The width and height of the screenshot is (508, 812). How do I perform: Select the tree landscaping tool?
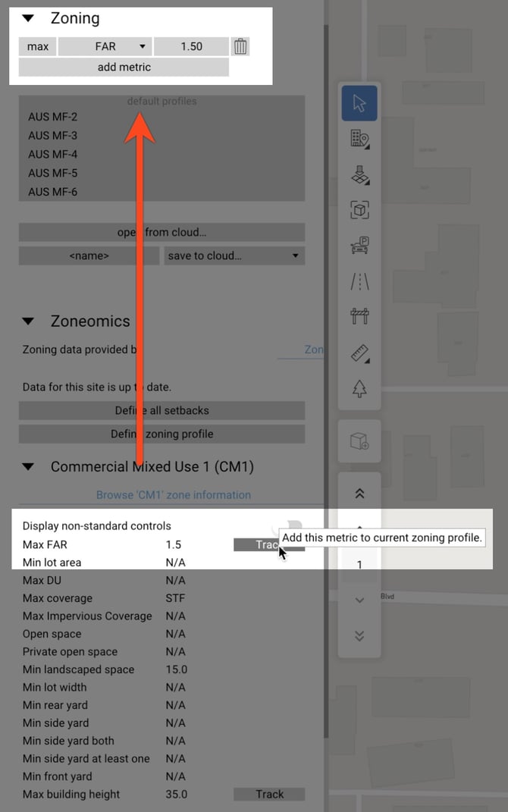click(359, 389)
